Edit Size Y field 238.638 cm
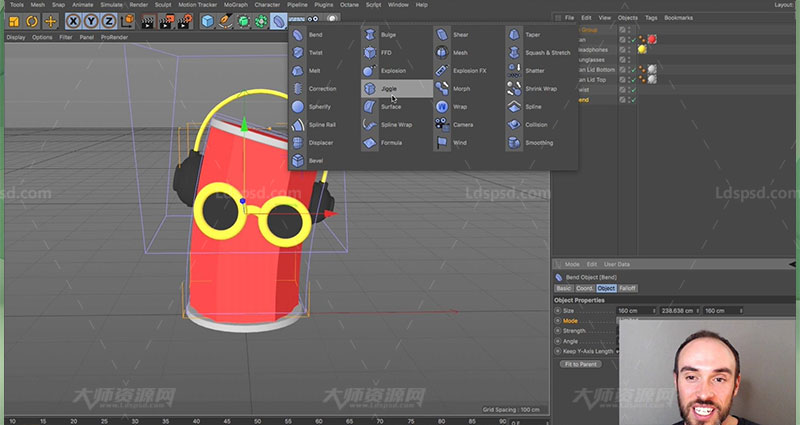The image size is (800, 425). (x=679, y=311)
